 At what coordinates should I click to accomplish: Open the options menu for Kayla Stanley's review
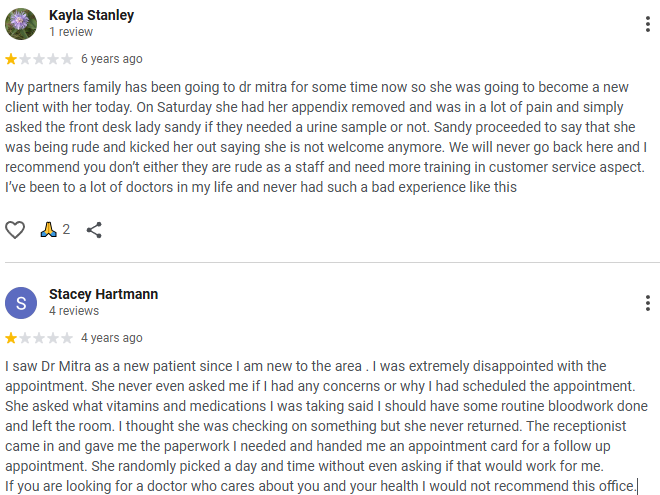point(647,23)
